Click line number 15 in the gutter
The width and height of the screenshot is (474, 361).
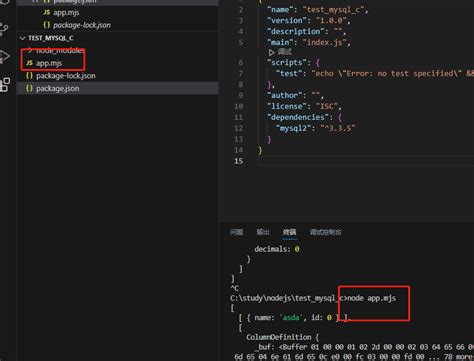[239, 161]
